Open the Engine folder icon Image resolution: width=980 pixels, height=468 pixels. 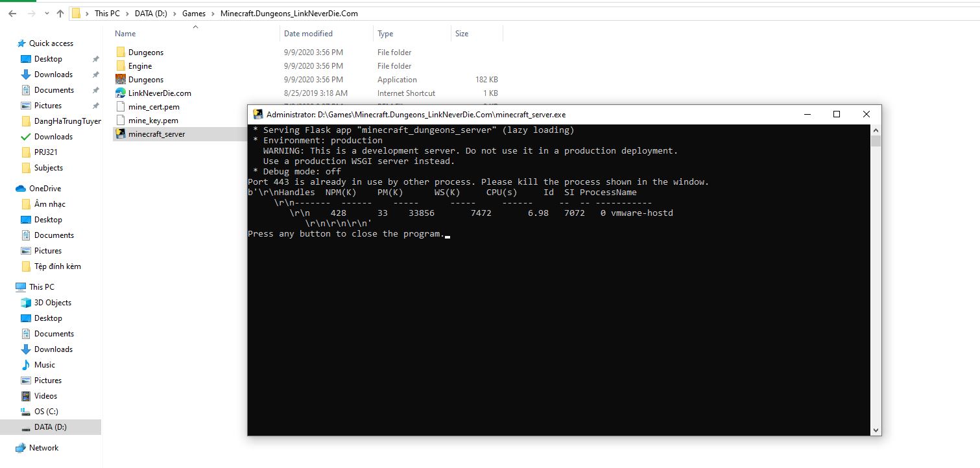pyautogui.click(x=121, y=66)
